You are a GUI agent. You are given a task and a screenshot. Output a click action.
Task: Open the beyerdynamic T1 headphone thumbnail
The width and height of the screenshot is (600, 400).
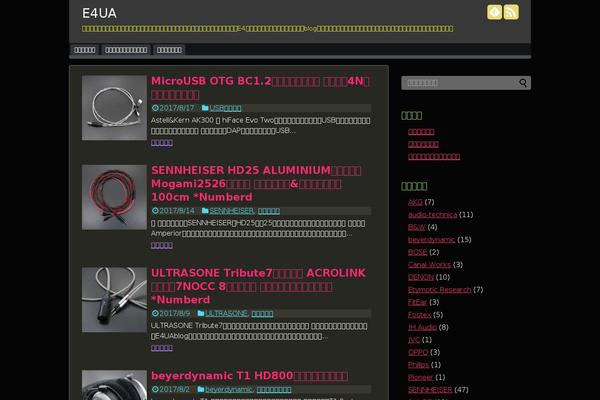point(114,385)
